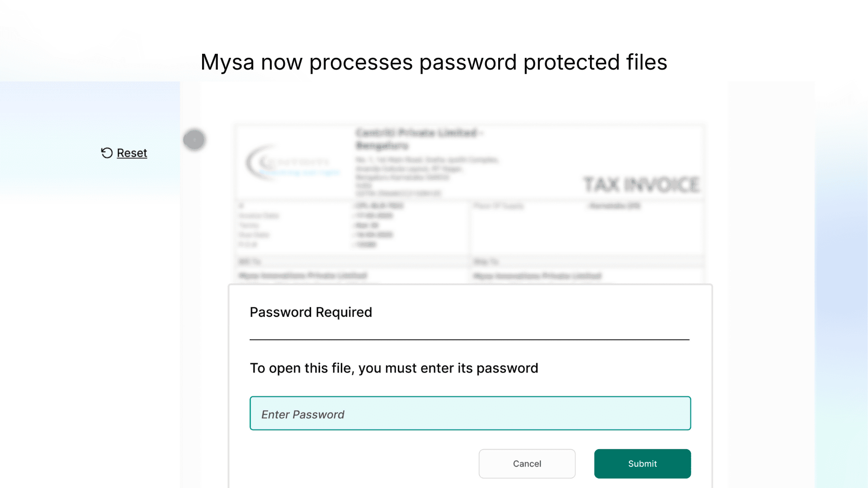
Task: Click the circular undo-arrow icon beside Reset
Action: pyautogui.click(x=106, y=153)
